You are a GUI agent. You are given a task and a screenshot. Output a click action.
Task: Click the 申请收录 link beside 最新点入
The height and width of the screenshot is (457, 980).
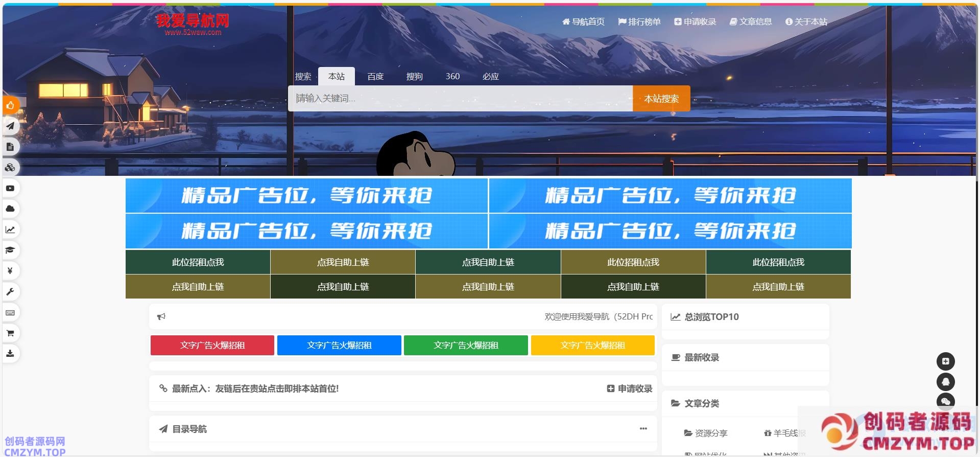[630, 389]
